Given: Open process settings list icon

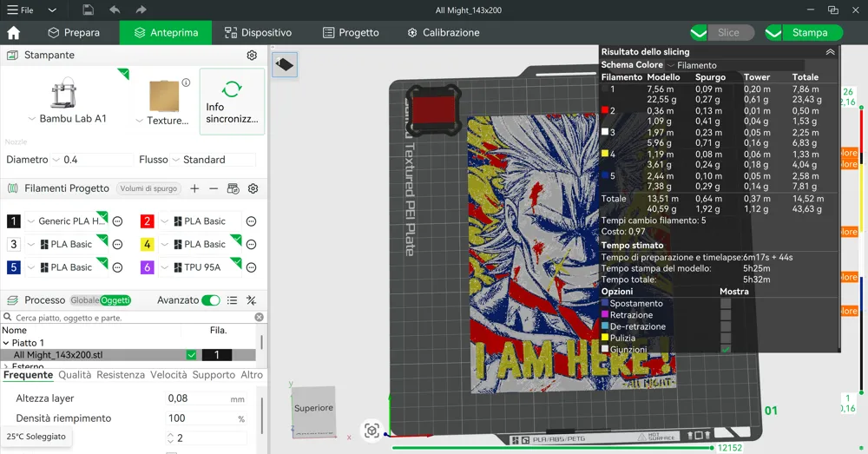Looking at the screenshot, I should coord(232,300).
